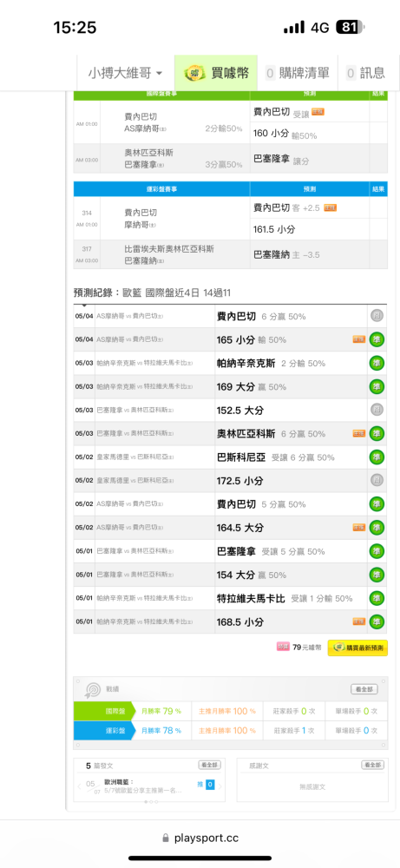Click 看全部 in the 感謝文 panel
Viewport: 400px width, 868px height.
[x=372, y=765]
